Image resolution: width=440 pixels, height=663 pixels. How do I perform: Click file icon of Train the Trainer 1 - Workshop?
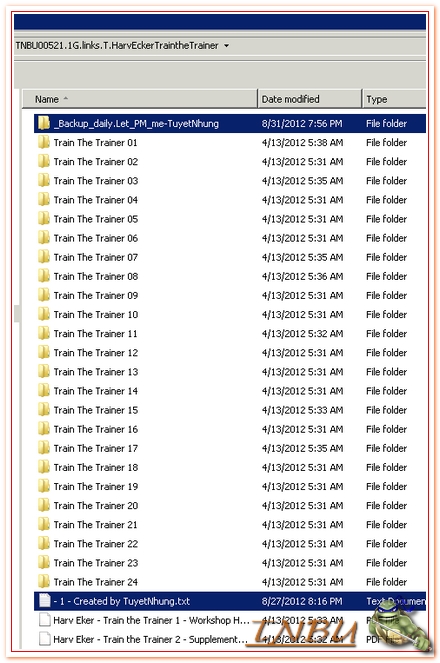click(45, 620)
